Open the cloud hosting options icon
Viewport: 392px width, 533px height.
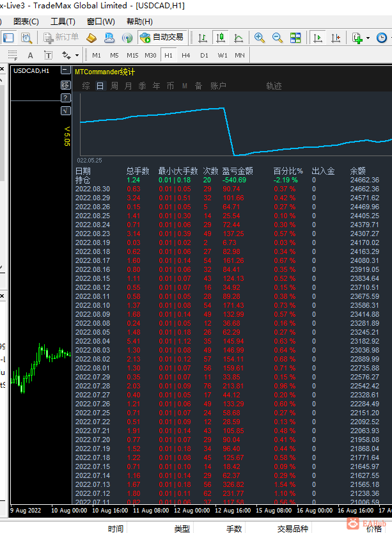pyautogui.click(x=109, y=38)
